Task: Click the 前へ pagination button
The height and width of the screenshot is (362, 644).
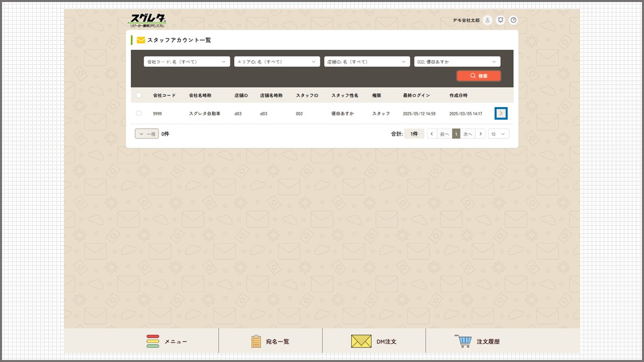Action: coord(444,134)
